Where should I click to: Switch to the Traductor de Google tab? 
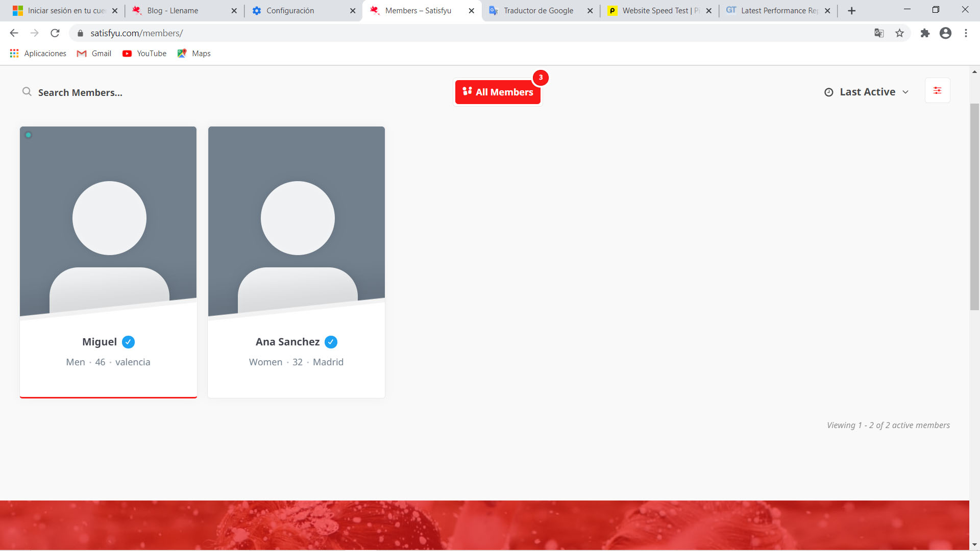pyautogui.click(x=538, y=11)
